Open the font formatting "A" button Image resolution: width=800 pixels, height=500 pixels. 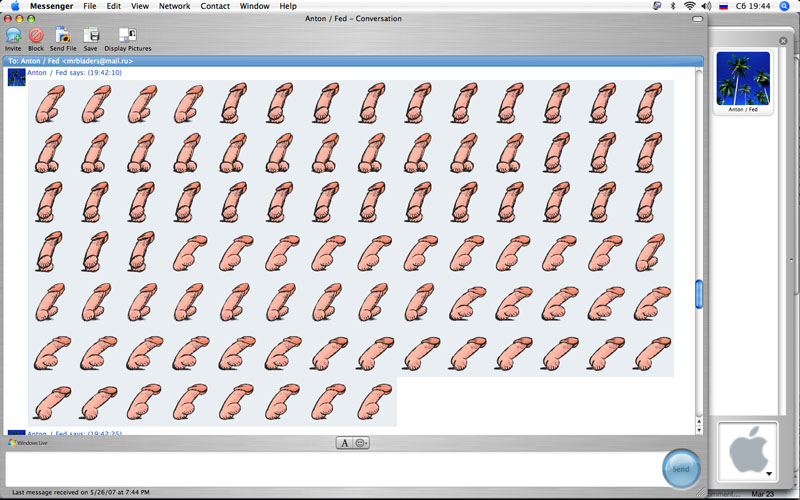[344, 443]
